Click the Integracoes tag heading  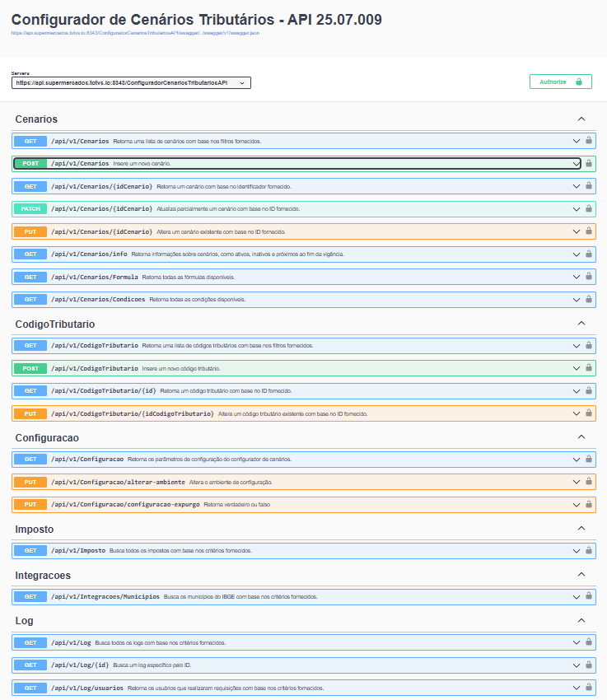pos(43,575)
